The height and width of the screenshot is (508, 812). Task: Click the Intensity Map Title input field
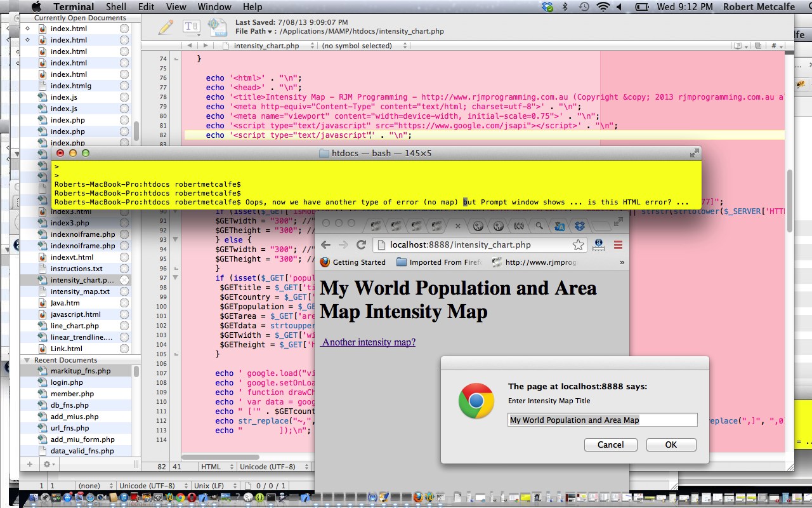pyautogui.click(x=603, y=420)
